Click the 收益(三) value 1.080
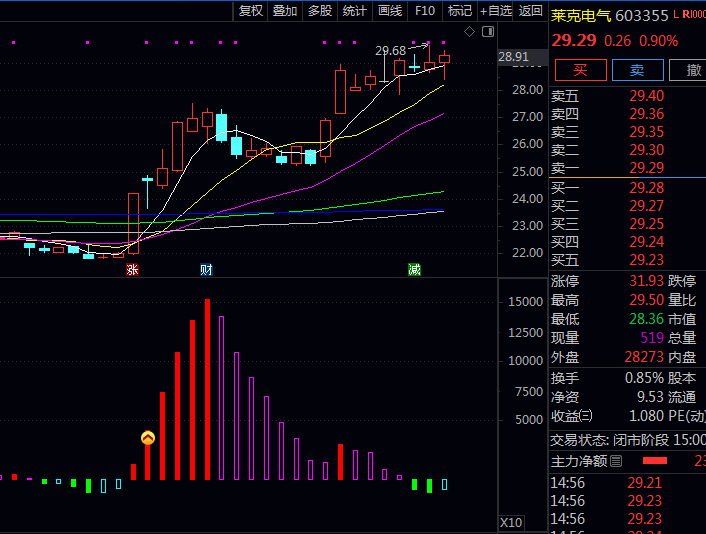Screen dimensions: 706x534 (647, 416)
